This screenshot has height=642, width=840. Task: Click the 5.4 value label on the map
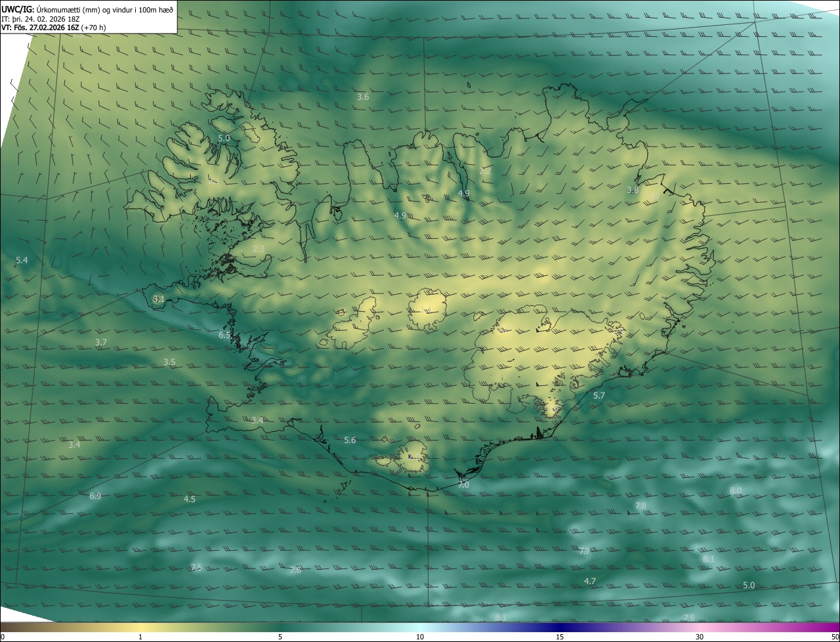[22, 261]
